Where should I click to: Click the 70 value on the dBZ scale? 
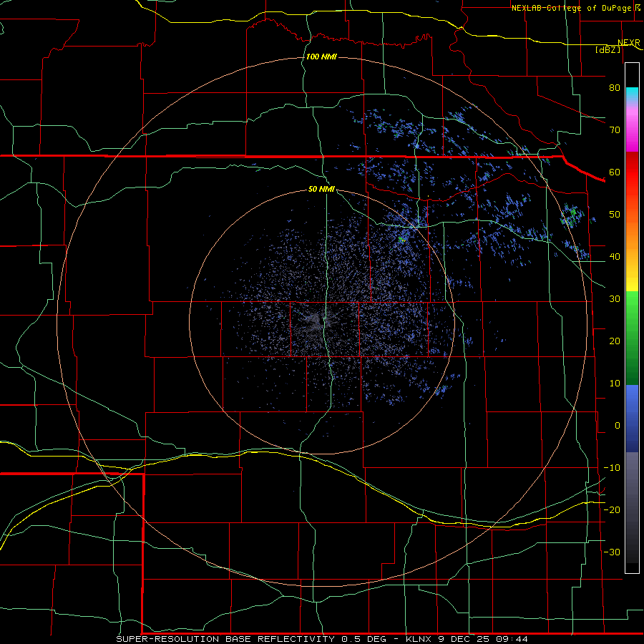point(615,130)
